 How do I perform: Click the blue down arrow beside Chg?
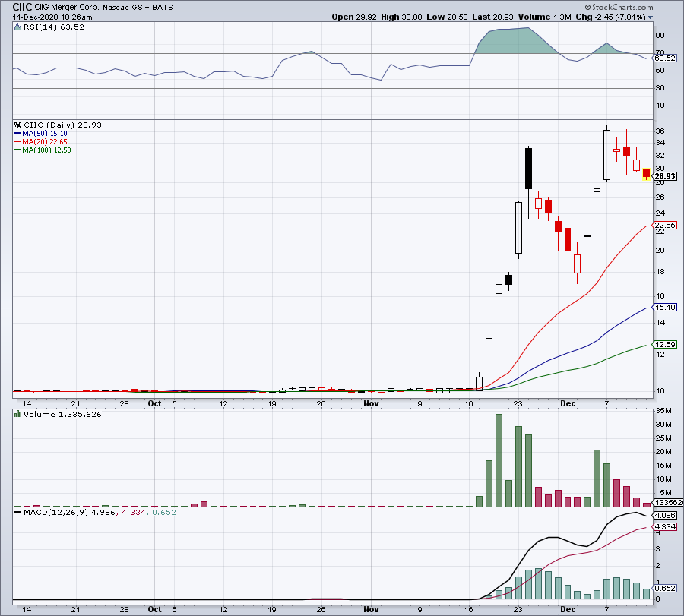[651, 17]
